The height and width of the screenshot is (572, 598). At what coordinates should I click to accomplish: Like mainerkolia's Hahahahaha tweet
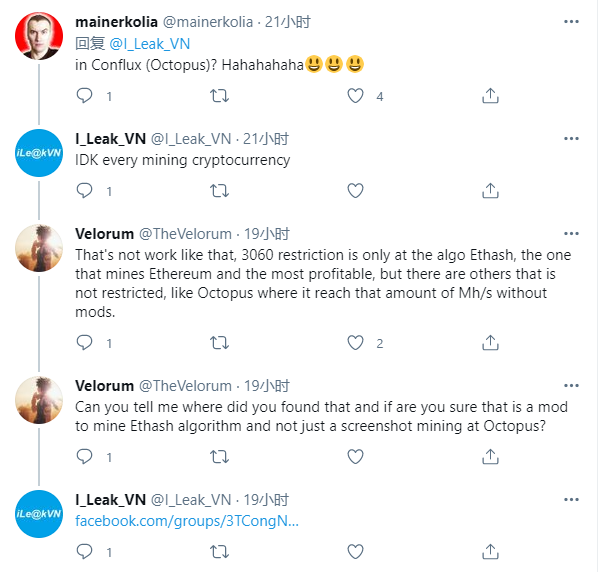click(355, 96)
